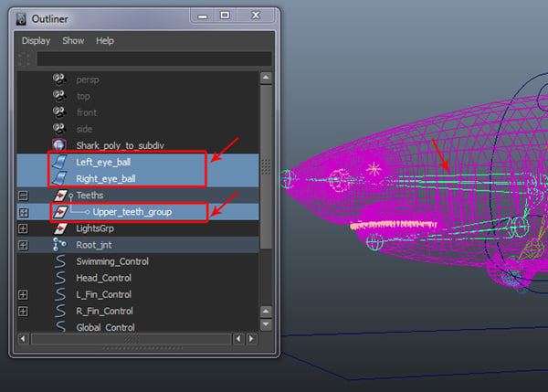Maximize the Outliner window
The width and height of the screenshot is (548, 392).
point(225,16)
